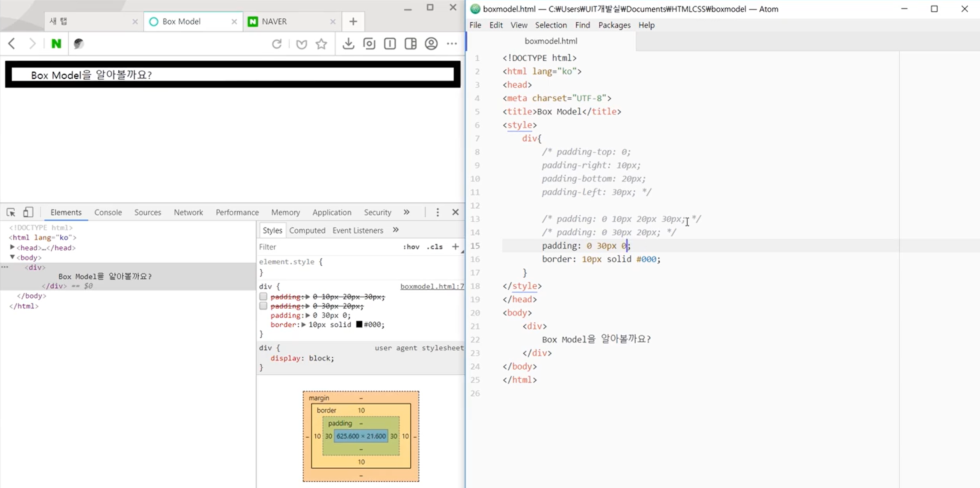Toggle the :hov element state button
This screenshot has height=488, width=980.
(411, 247)
